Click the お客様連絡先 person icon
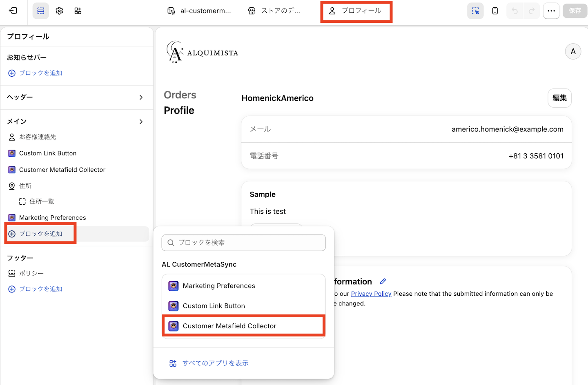Image resolution: width=588 pixels, height=385 pixels. (12, 137)
